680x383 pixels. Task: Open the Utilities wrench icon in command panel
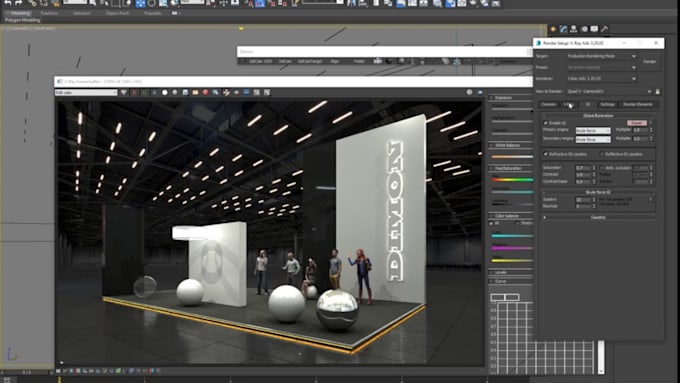pos(605,29)
